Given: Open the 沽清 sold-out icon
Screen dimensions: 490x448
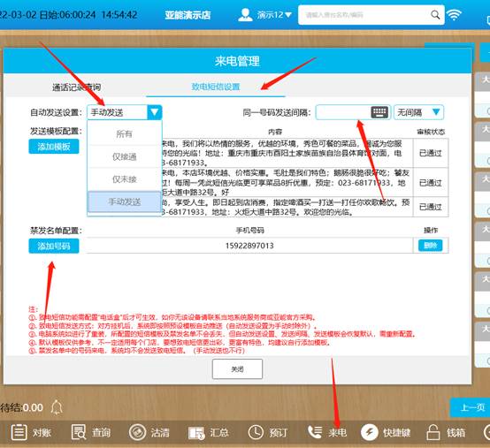Looking at the screenshot, I should tap(137, 432).
